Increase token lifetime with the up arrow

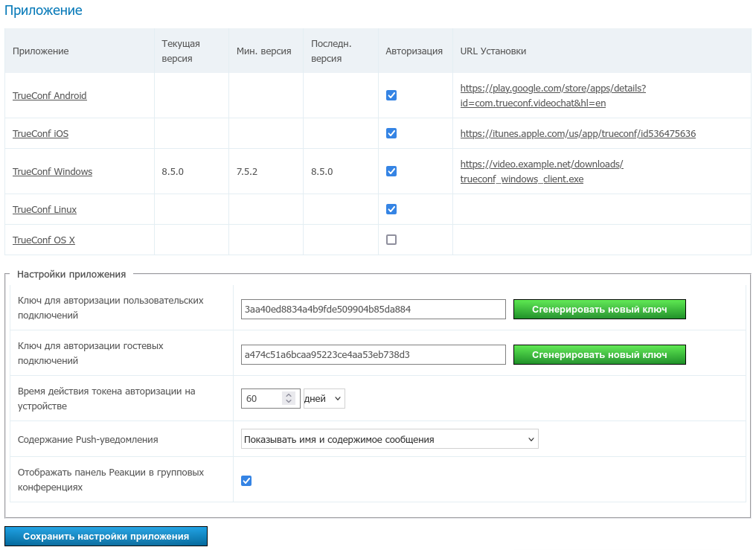click(289, 394)
